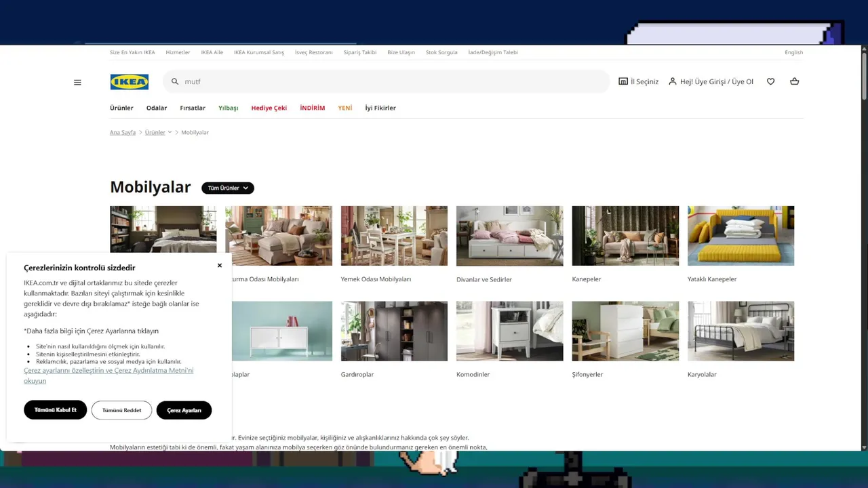The image size is (868, 488).
Task: Click the IKEA logo
Action: click(x=130, y=82)
